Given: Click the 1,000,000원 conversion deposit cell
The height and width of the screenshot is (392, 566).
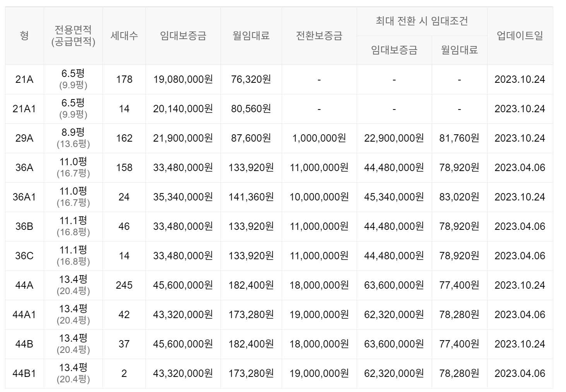Looking at the screenshot, I should (x=319, y=138).
